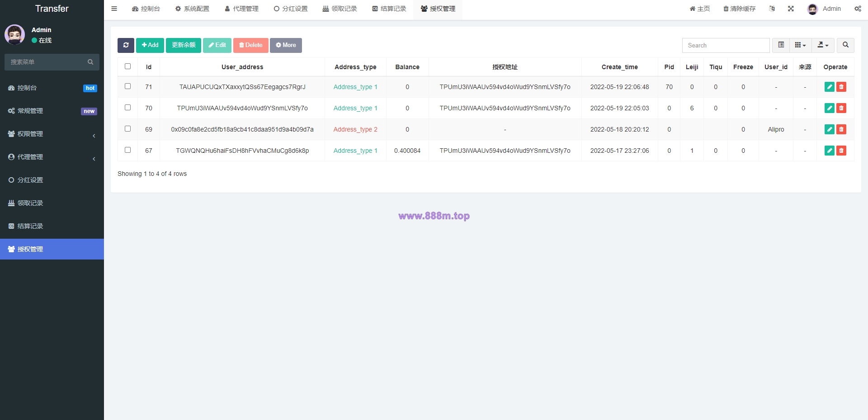Image resolution: width=868 pixels, height=420 pixels.
Task: Toggle the sidebar with the hamburger icon
Action: pos(114,9)
